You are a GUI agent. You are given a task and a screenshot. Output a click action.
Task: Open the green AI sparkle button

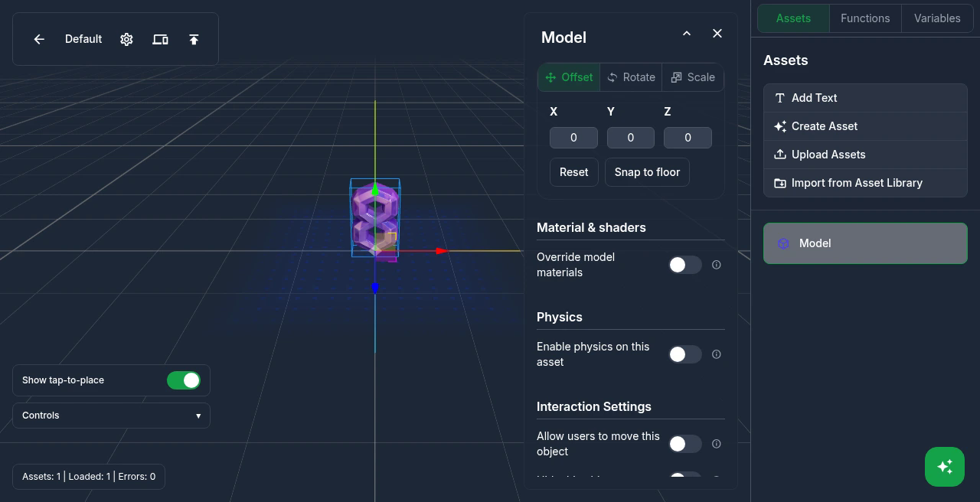pos(945,466)
